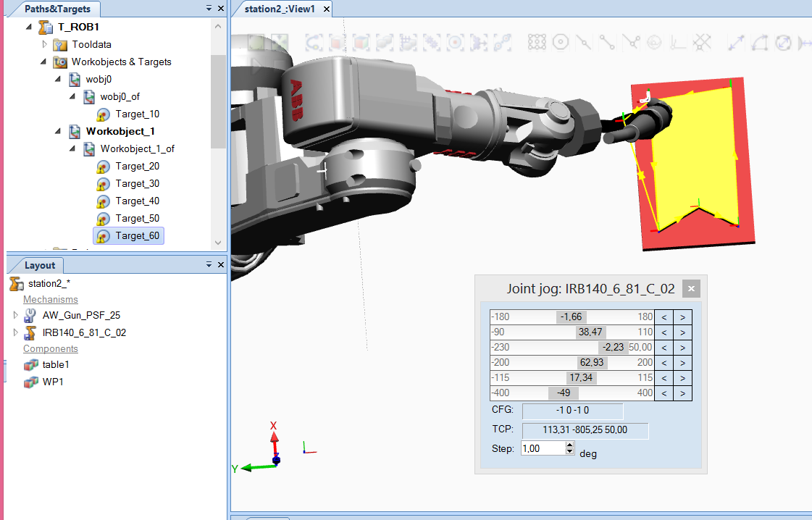This screenshot has width=812, height=520.
Task: Toggle the Snap Center snap mode
Action: (x=561, y=43)
